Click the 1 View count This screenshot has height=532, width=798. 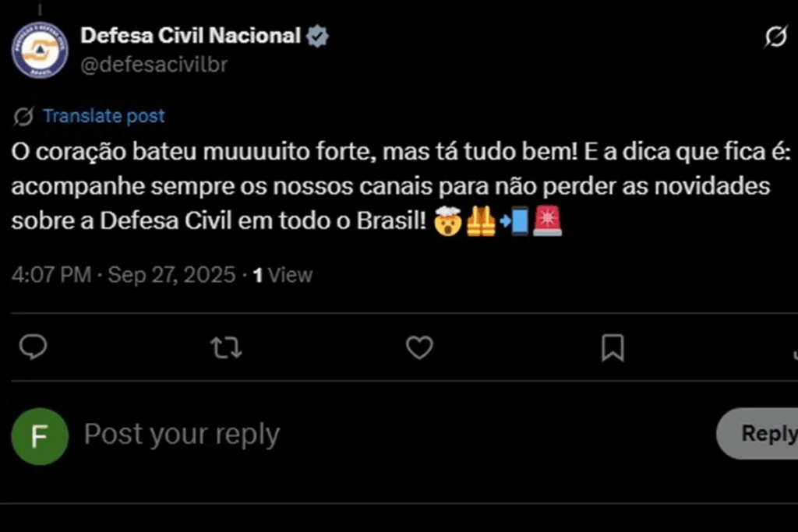pos(283,275)
